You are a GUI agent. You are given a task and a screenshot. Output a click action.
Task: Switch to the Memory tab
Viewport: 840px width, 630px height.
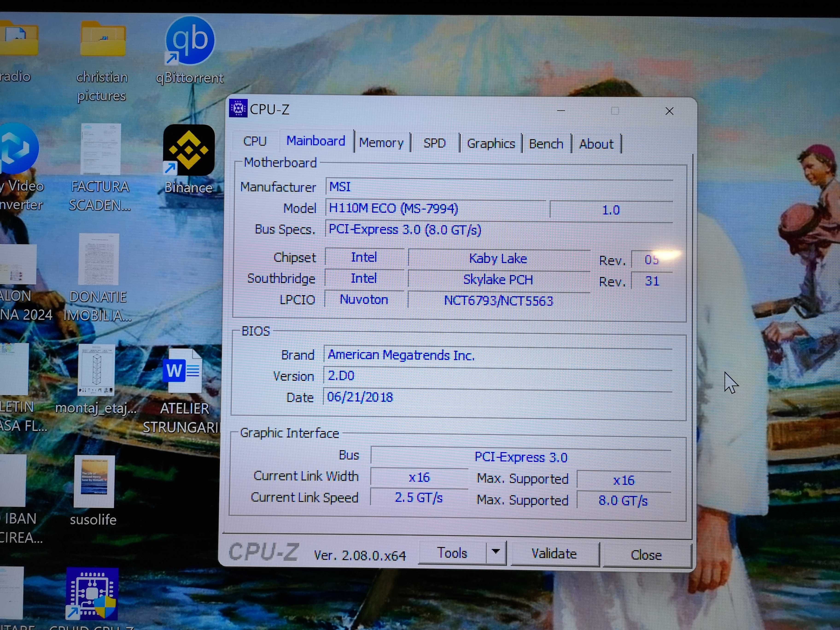(381, 143)
